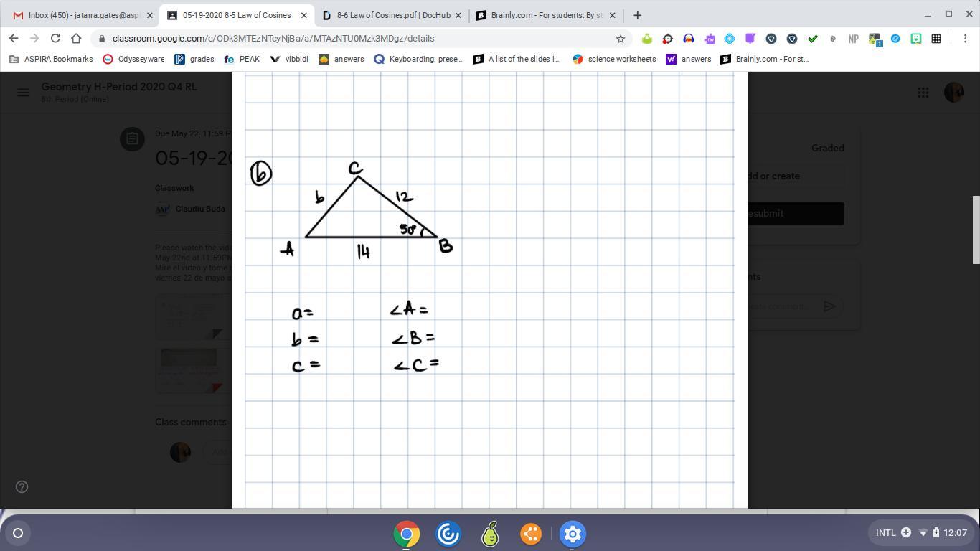Open the 'A list of the slides' bookmark
This screenshot has height=551, width=980.
coord(517,59)
